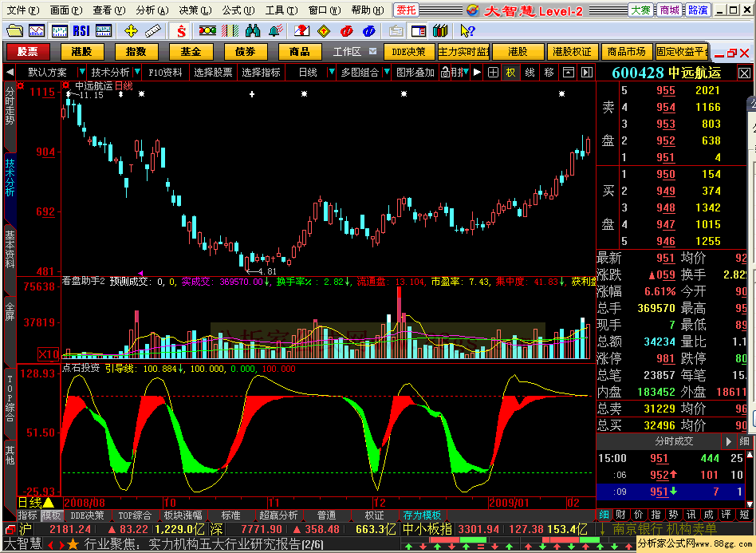Expand the 日线 period dropdown arrow

331,73
